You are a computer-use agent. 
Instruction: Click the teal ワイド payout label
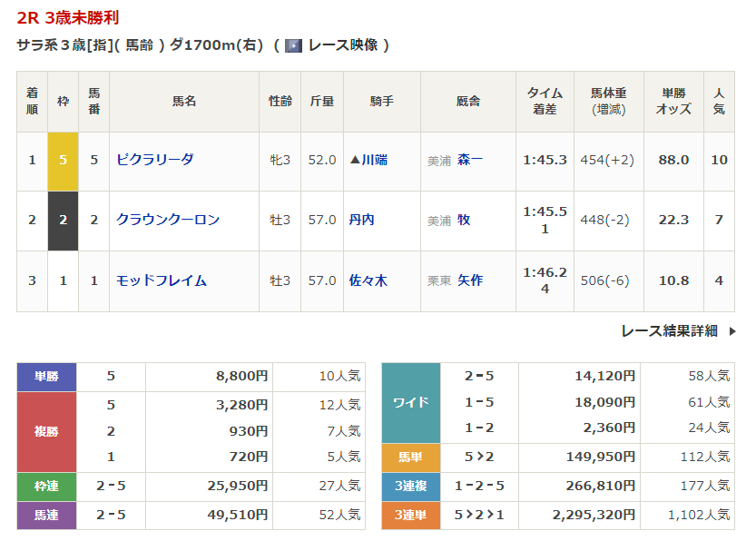click(x=410, y=402)
